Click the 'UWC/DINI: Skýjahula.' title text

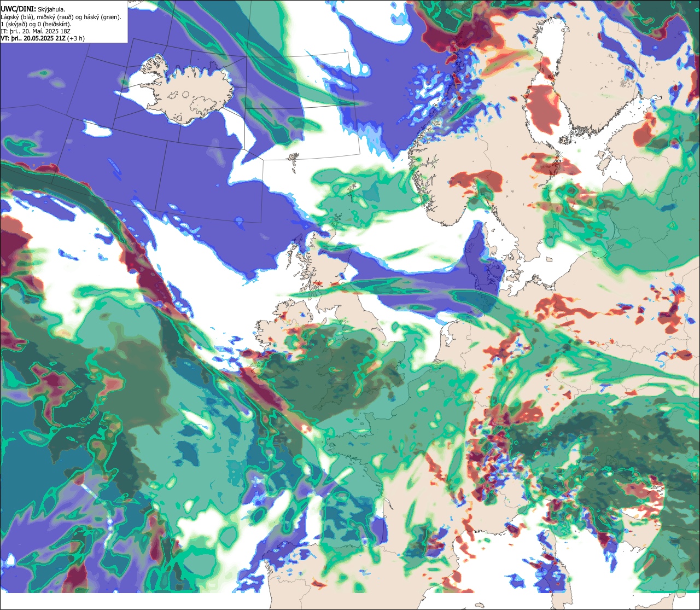(x=33, y=9)
